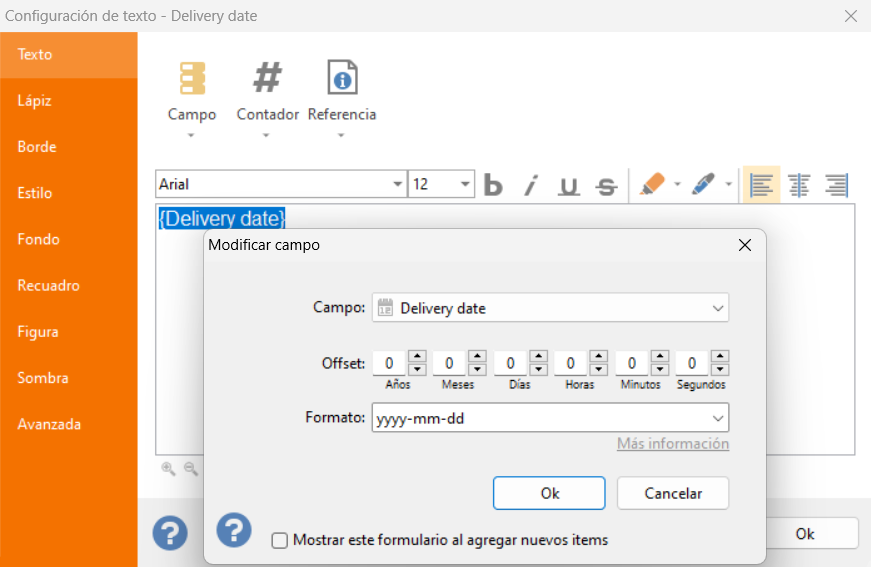871x567 pixels.
Task: Insert a Campo field icon
Action: [192, 78]
